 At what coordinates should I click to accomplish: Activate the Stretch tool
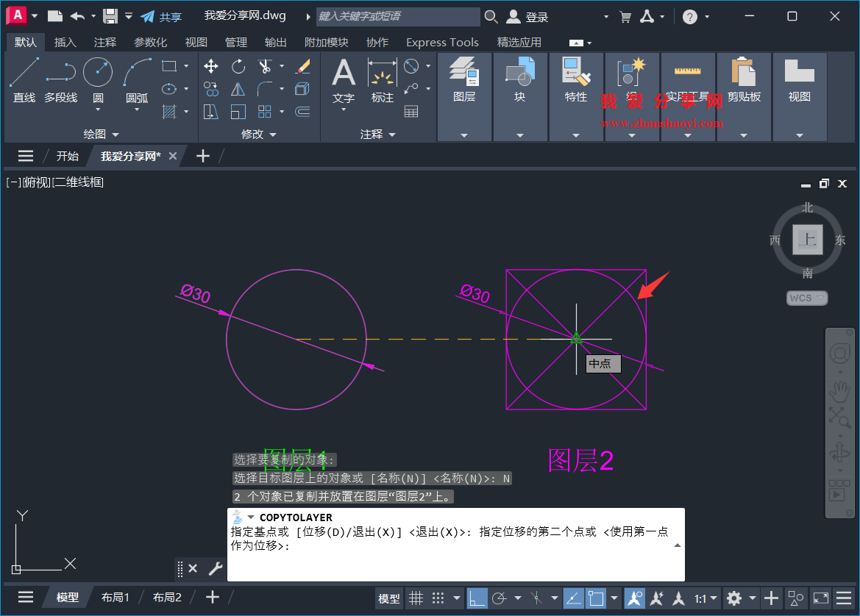click(210, 112)
